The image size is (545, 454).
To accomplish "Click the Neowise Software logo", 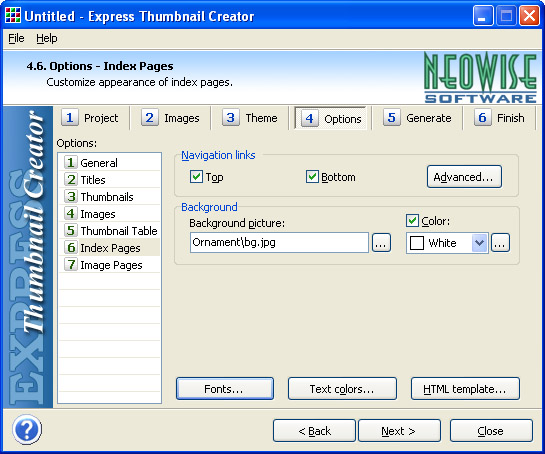I will point(480,78).
